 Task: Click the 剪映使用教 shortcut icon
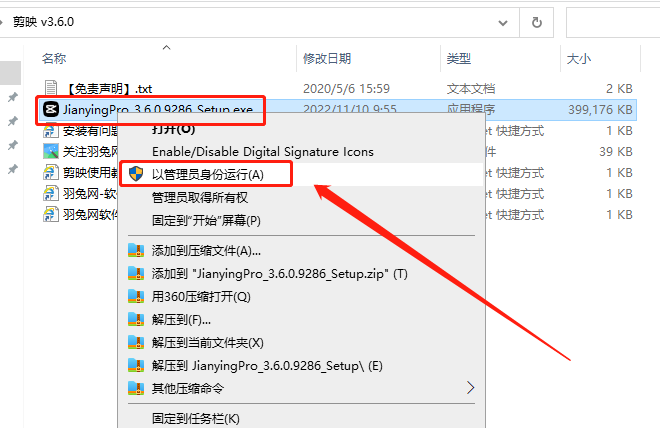click(51, 173)
